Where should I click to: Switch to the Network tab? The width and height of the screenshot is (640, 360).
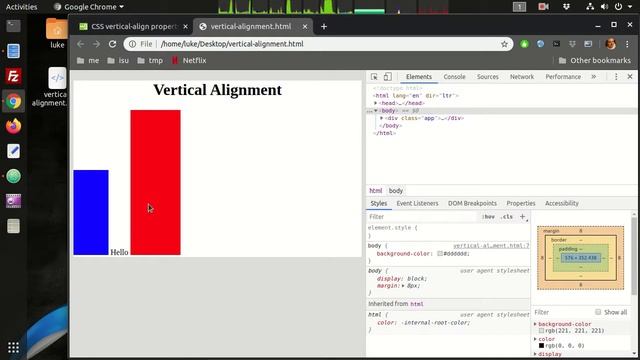click(x=522, y=77)
